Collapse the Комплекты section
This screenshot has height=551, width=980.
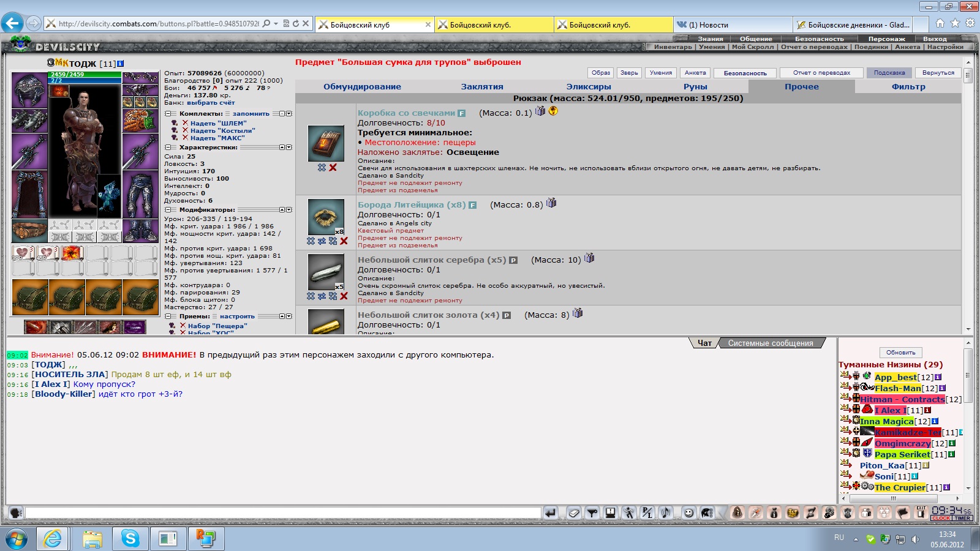[168, 114]
